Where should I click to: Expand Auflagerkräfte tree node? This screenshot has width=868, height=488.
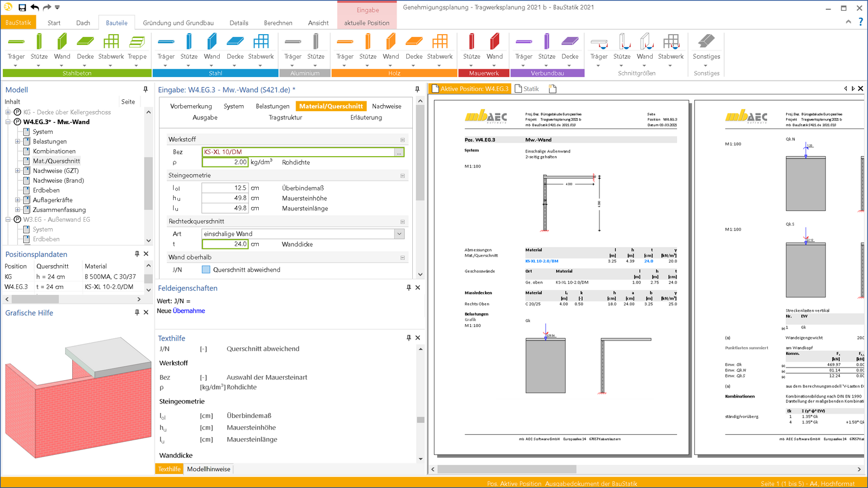pos(17,200)
